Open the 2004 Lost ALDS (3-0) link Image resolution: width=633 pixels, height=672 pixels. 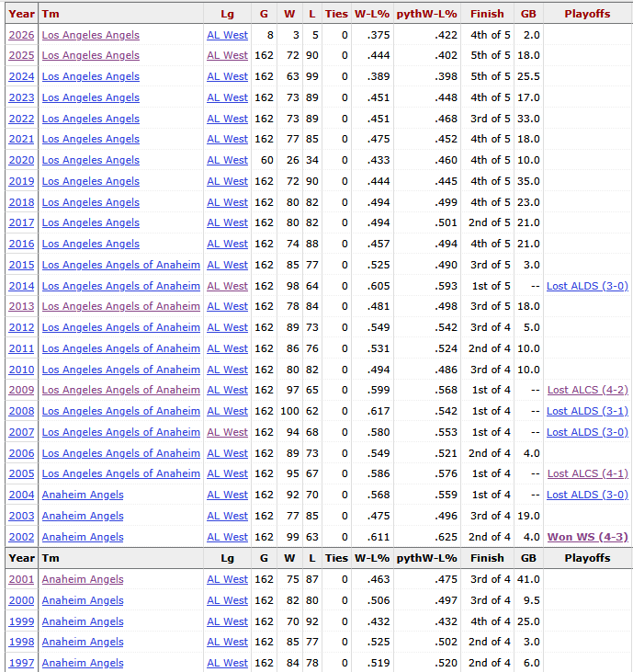coord(587,495)
